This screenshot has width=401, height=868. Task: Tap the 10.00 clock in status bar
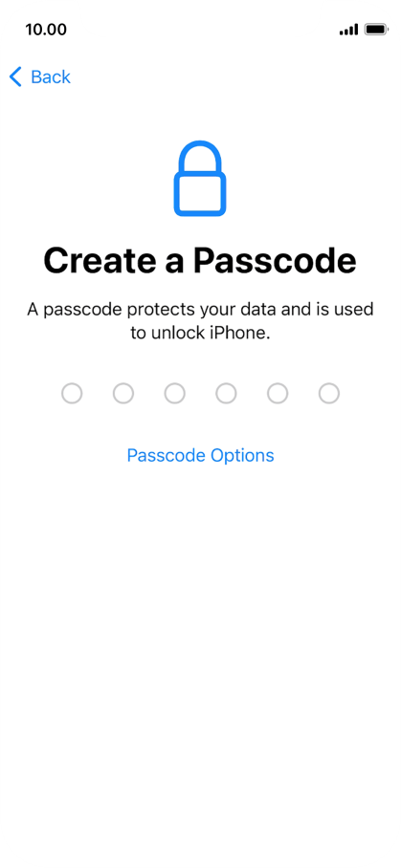click(46, 30)
